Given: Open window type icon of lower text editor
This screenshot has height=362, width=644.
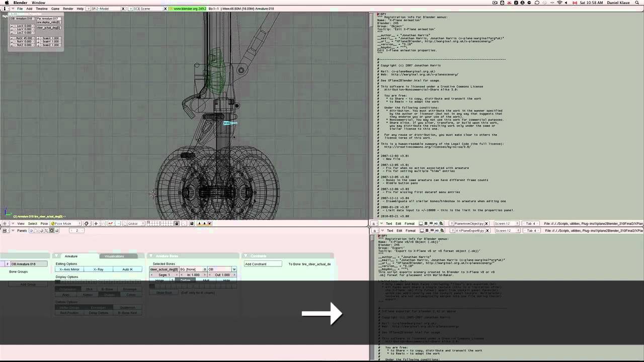Looking at the screenshot, I should (x=375, y=230).
